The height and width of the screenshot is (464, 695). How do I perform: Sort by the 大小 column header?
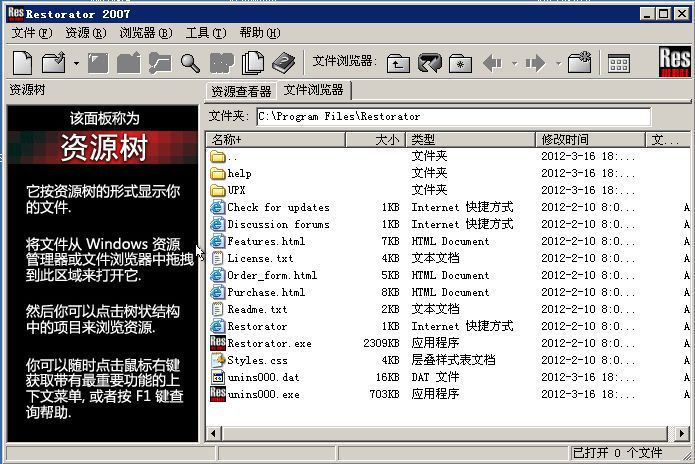[375, 140]
